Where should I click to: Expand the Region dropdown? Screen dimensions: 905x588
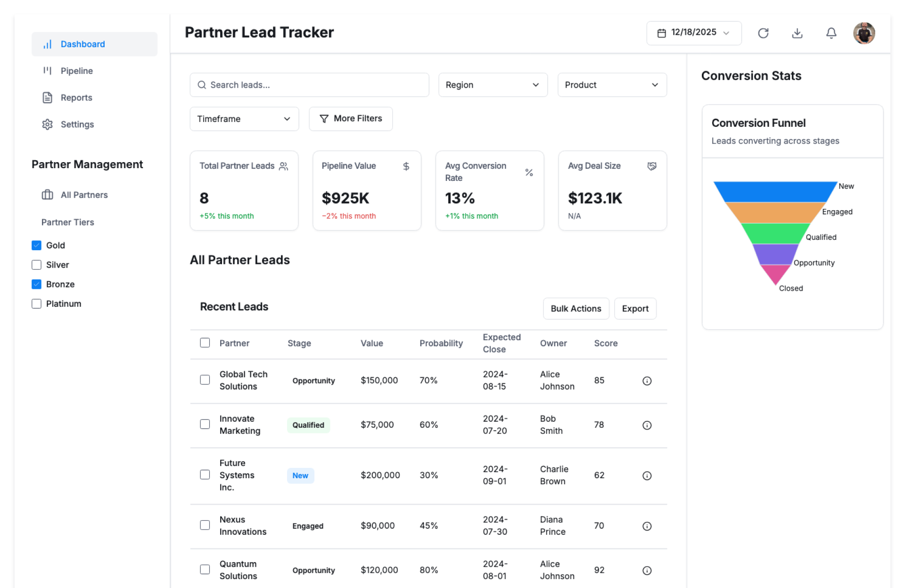click(x=493, y=85)
